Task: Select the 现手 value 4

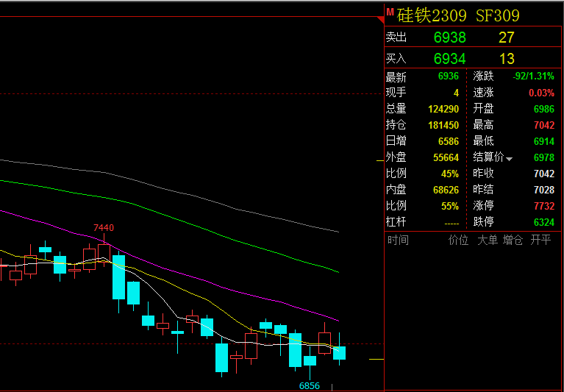Action: click(456, 93)
